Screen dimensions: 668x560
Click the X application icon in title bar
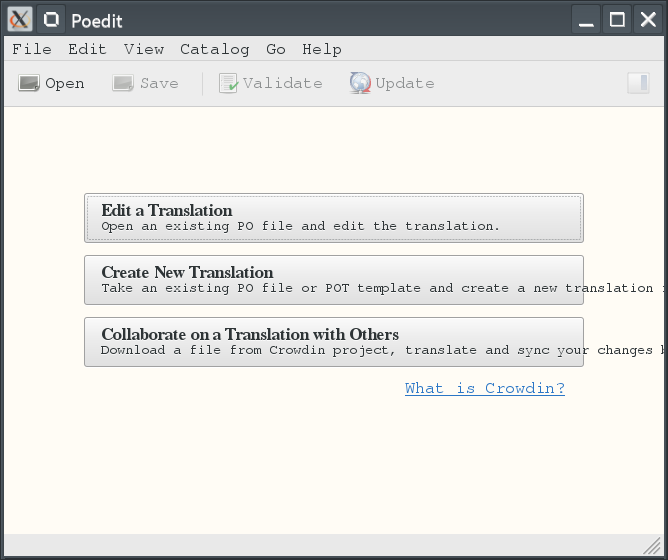[x=20, y=19]
